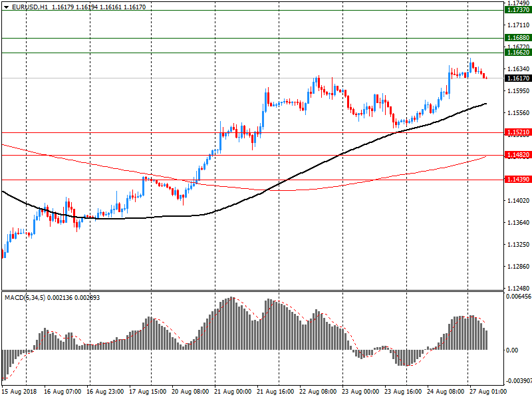The height and width of the screenshot is (399, 532).
Task: Select the 1.17370 green level price label
Action: 518,10
